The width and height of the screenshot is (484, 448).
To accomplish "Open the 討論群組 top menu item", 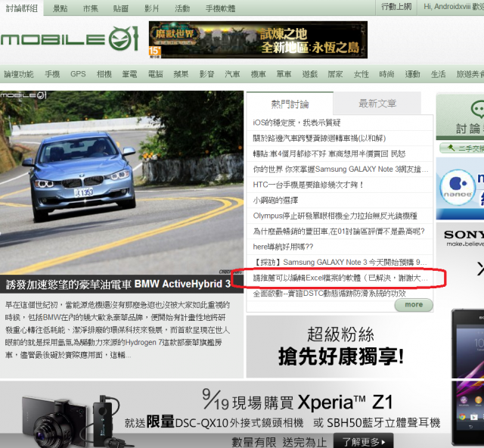I will click(x=22, y=8).
